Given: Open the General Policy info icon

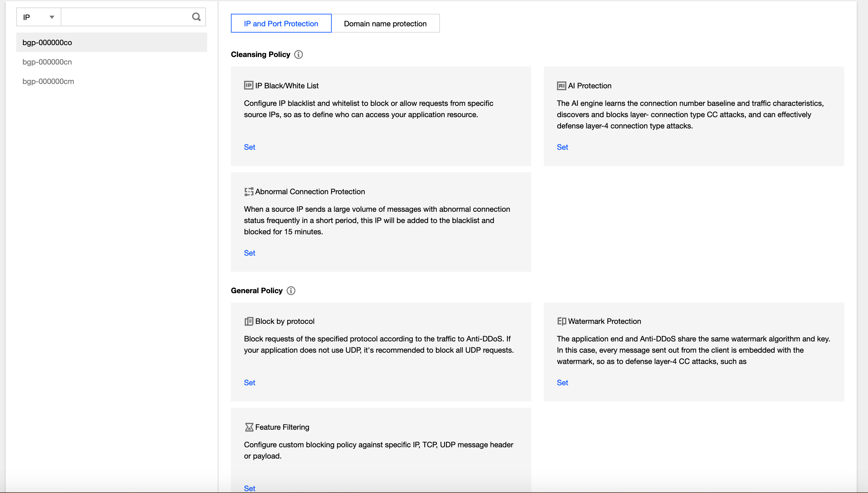Looking at the screenshot, I should (291, 291).
